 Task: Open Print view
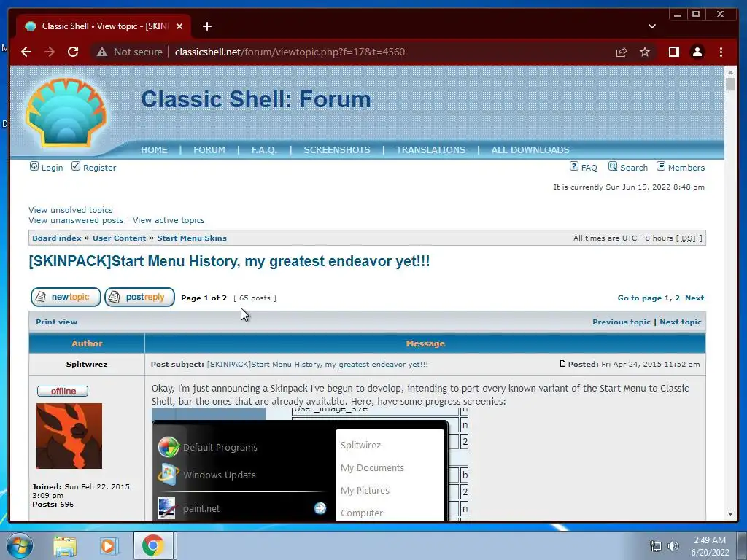click(56, 322)
